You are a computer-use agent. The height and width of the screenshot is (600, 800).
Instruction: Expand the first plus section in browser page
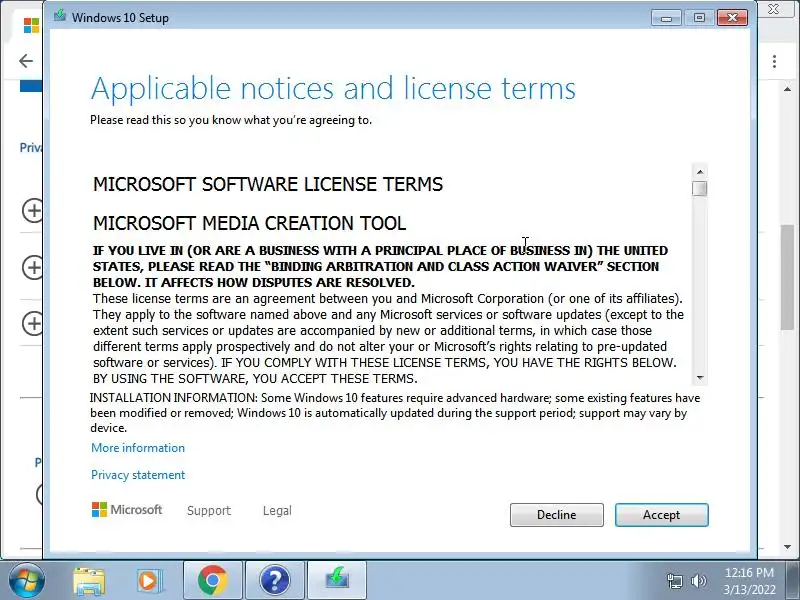[33, 210]
